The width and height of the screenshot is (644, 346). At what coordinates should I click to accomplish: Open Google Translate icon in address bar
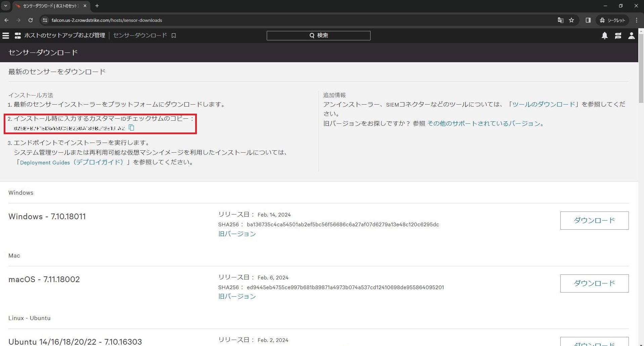pos(560,20)
